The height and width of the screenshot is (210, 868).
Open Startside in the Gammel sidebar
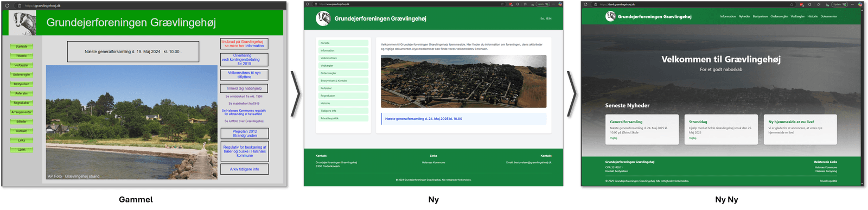click(22, 47)
